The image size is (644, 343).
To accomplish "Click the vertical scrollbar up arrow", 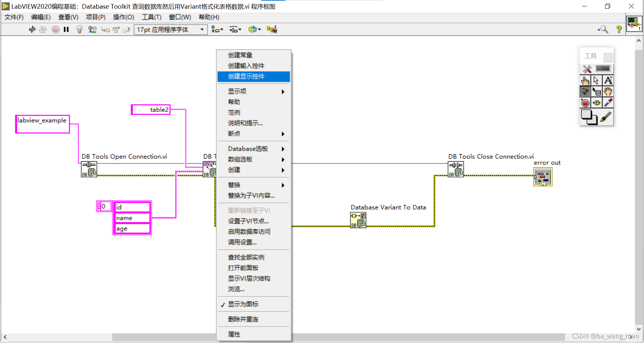I will pos(639,41).
